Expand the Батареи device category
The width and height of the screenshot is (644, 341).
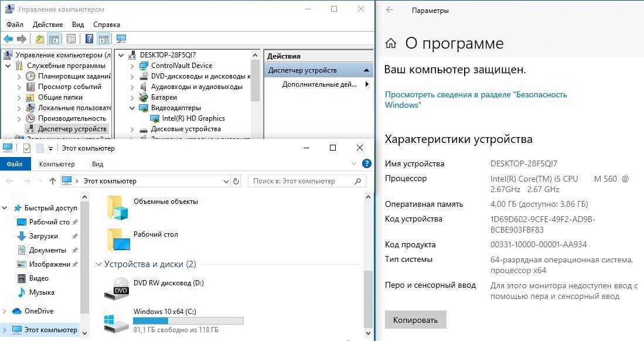pyautogui.click(x=132, y=97)
